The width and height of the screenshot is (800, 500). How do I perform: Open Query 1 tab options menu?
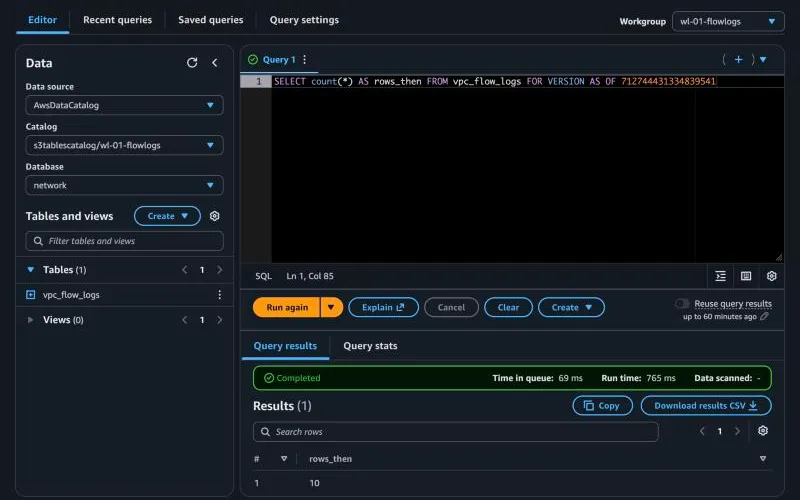pyautogui.click(x=305, y=60)
